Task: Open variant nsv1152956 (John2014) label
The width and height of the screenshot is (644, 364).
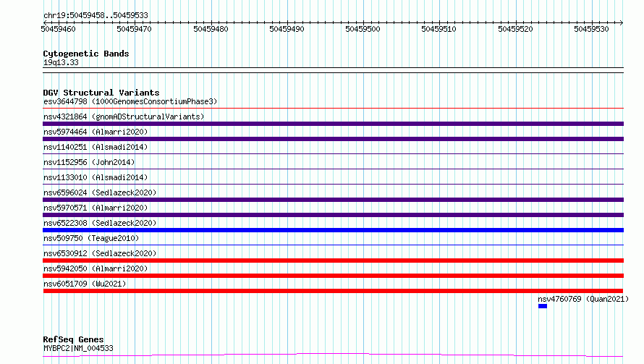Action: (x=89, y=162)
